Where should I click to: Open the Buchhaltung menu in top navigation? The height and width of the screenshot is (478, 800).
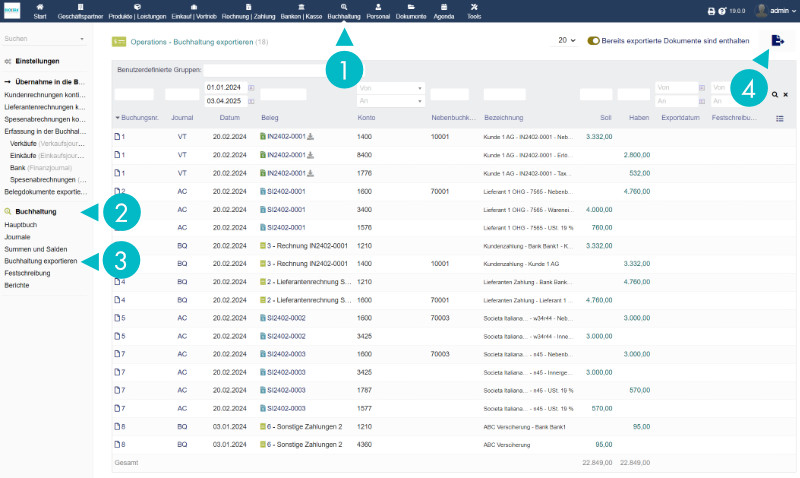click(x=344, y=11)
